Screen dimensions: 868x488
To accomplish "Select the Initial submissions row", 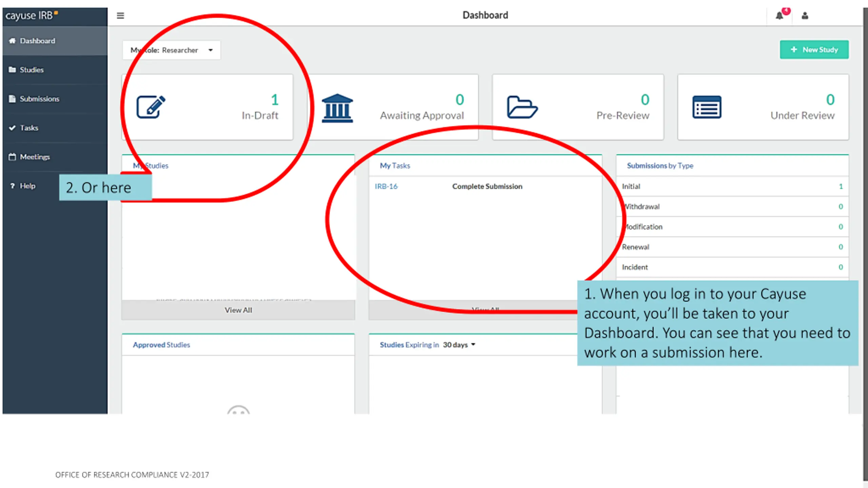I will click(732, 186).
